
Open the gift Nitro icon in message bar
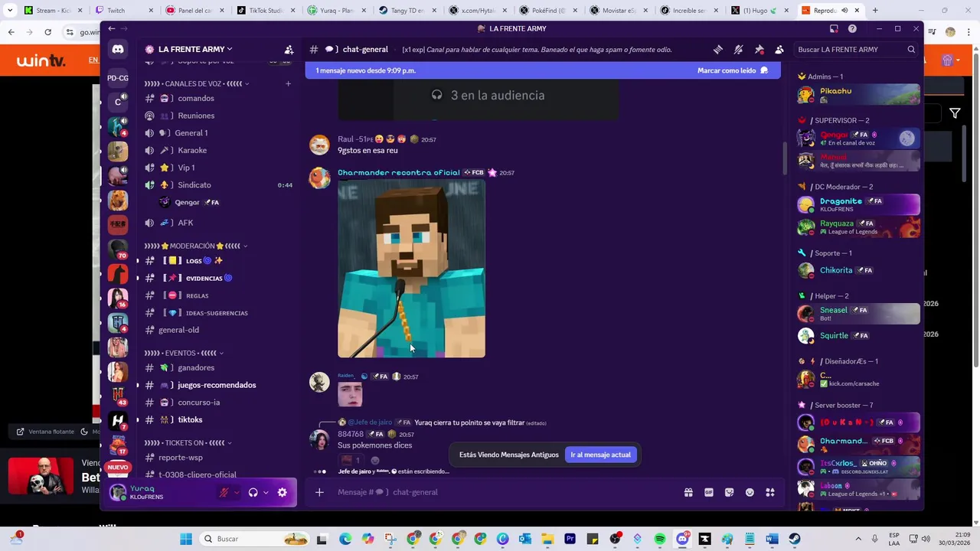pyautogui.click(x=688, y=492)
